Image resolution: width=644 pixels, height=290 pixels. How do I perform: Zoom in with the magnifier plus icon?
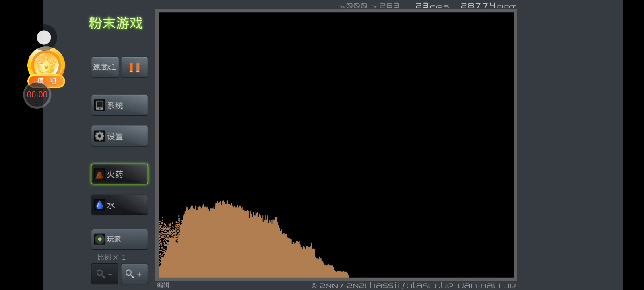(134, 274)
